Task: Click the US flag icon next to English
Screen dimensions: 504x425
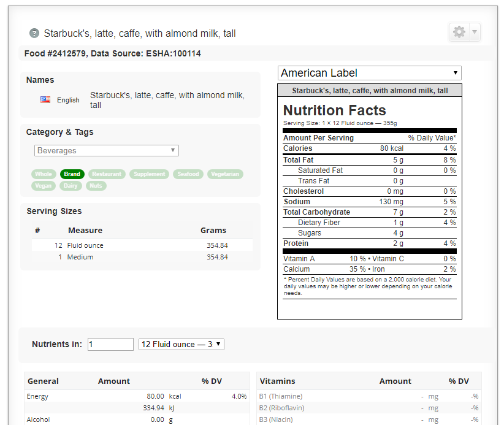Action: tap(45, 100)
